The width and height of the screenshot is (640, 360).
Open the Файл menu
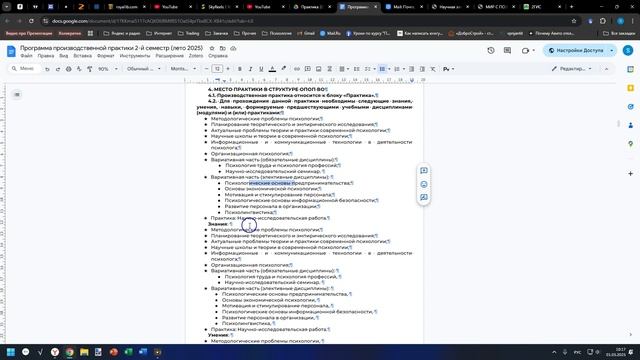[x=26, y=56]
